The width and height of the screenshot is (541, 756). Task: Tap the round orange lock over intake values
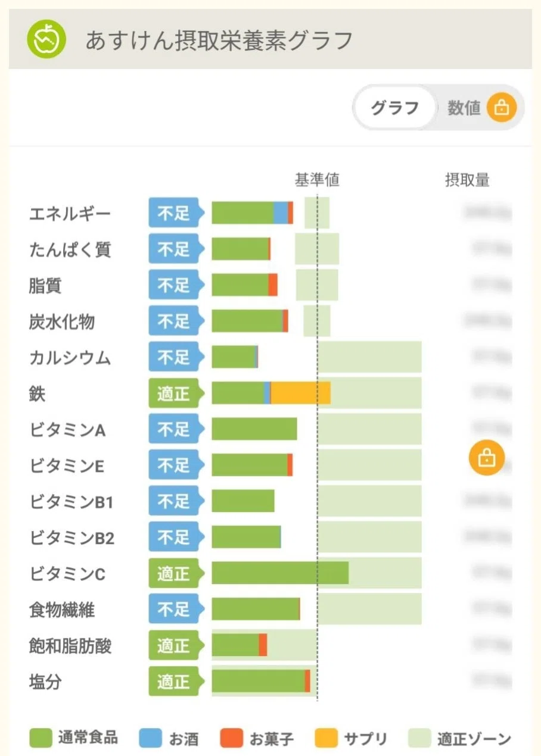pyautogui.click(x=487, y=458)
